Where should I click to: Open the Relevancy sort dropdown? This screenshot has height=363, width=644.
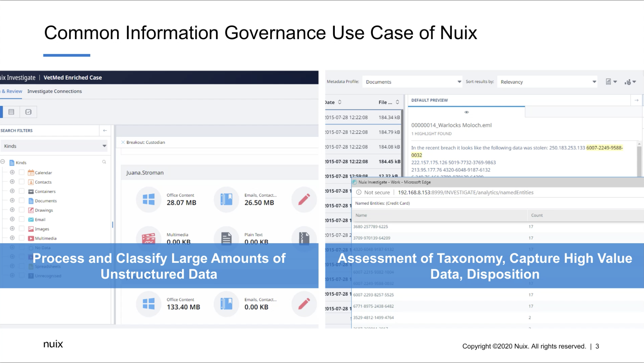pyautogui.click(x=594, y=81)
